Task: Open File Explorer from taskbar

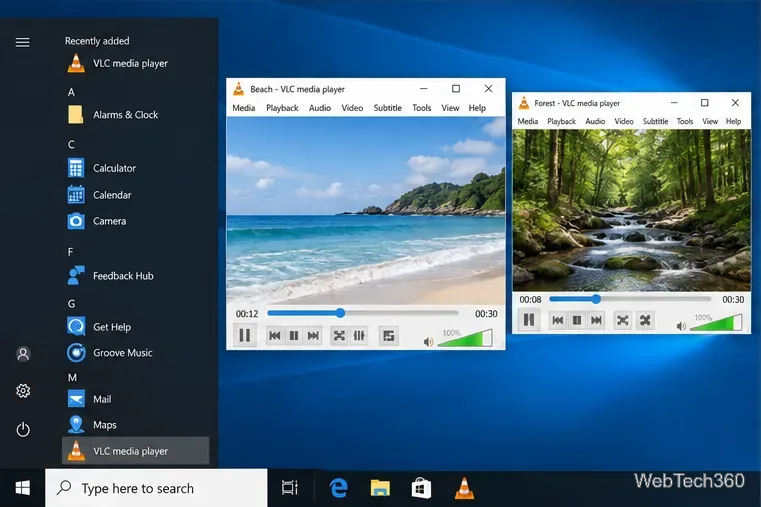Action: [380, 488]
